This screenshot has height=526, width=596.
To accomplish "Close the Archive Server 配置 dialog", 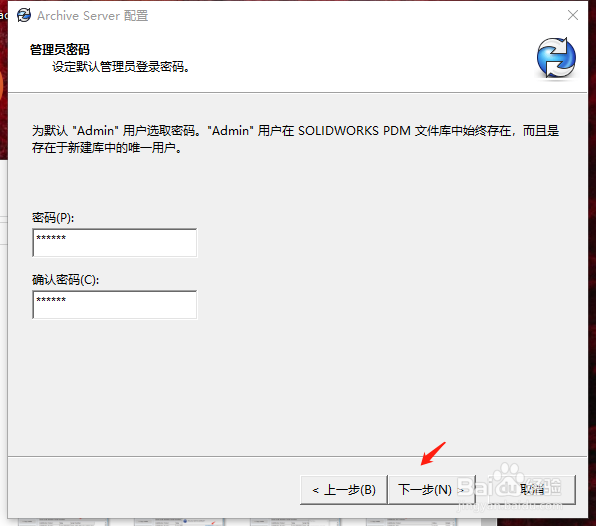I will pyautogui.click(x=573, y=15).
